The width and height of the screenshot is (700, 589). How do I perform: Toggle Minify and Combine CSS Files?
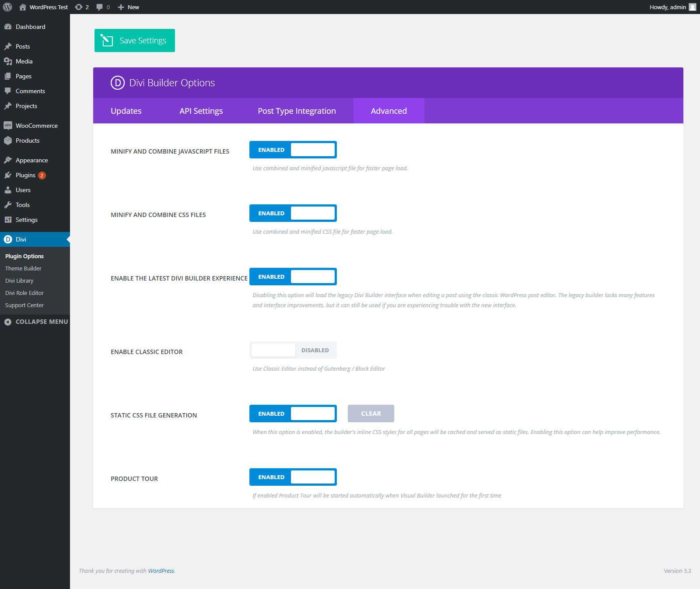pyautogui.click(x=293, y=213)
